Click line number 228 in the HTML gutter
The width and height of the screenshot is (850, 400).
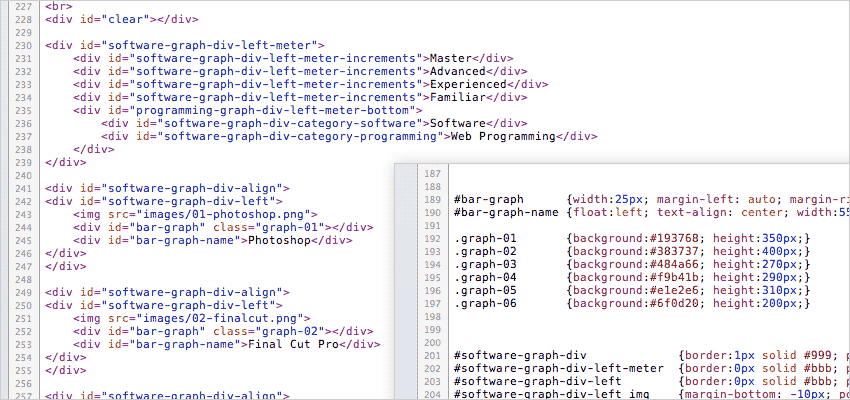(x=19, y=19)
